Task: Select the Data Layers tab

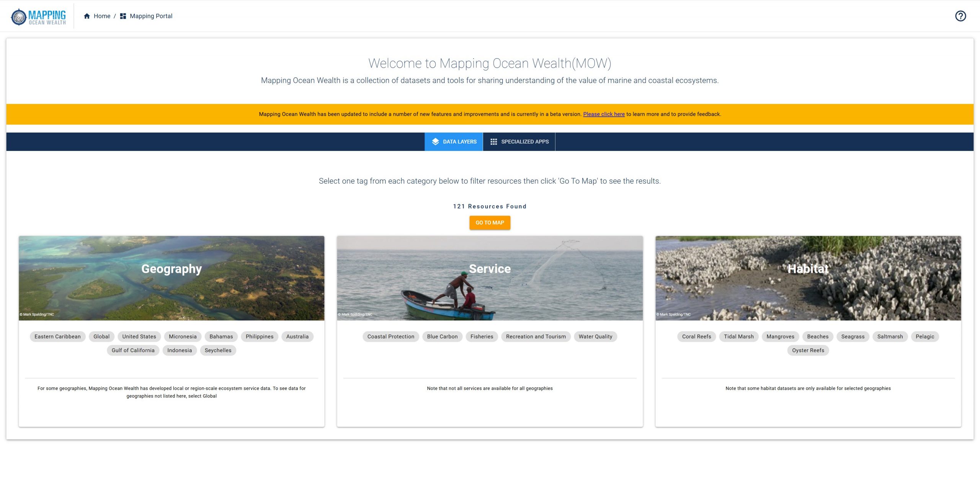Action: (454, 142)
